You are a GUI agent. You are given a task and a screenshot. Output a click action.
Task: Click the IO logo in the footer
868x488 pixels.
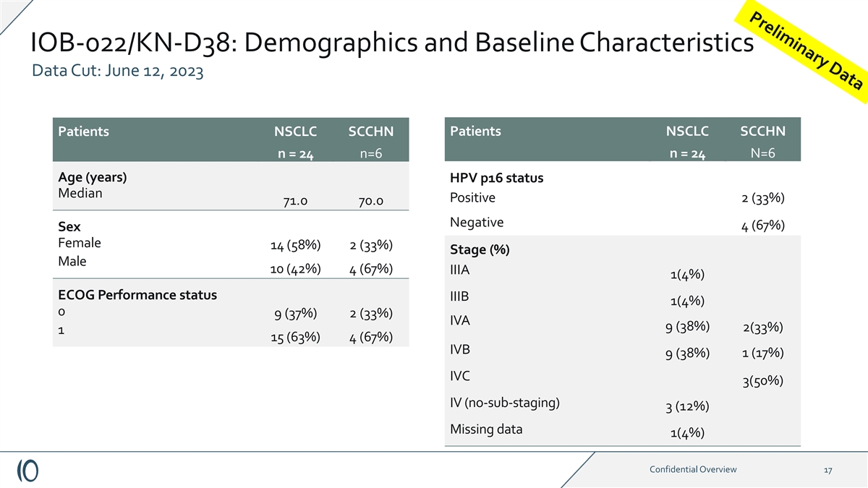click(28, 470)
